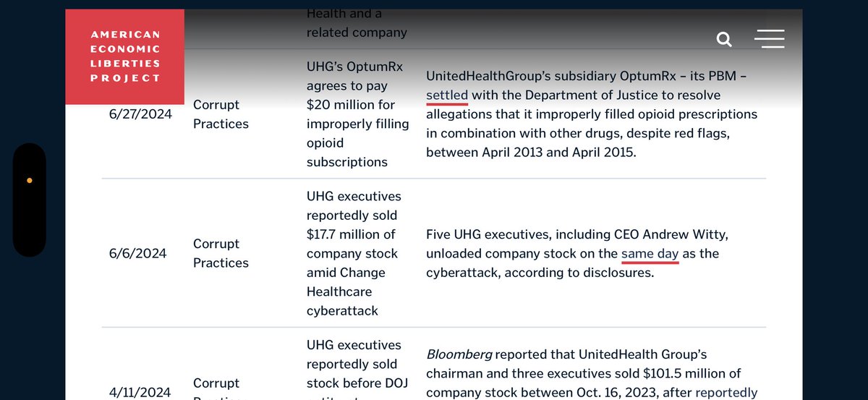The width and height of the screenshot is (868, 400).
Task: Select the 6/27/2024 date cell
Action: click(140, 114)
